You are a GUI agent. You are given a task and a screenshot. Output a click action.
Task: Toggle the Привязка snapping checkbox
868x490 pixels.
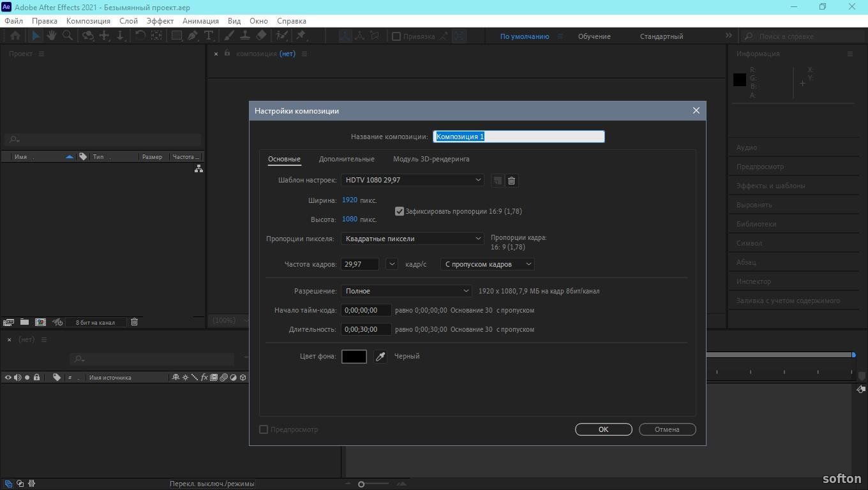pos(396,36)
